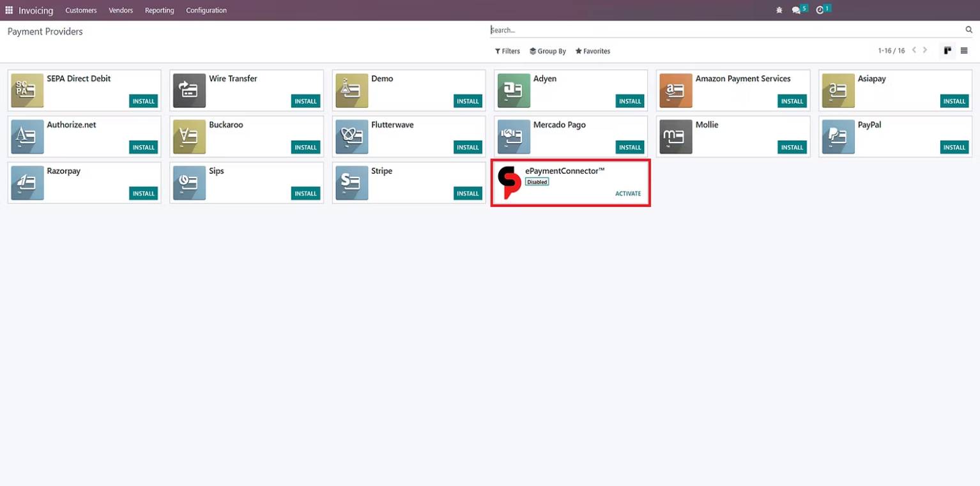The width and height of the screenshot is (980, 486).
Task: Install the Adyen provider
Action: point(630,101)
